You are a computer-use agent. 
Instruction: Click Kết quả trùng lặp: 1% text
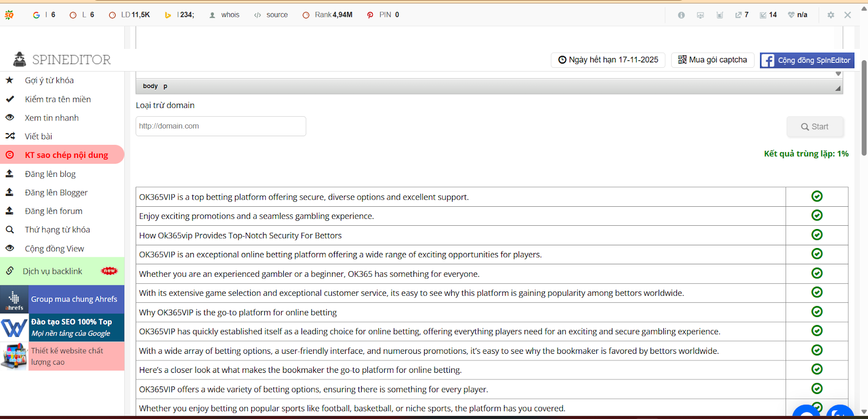[806, 154]
